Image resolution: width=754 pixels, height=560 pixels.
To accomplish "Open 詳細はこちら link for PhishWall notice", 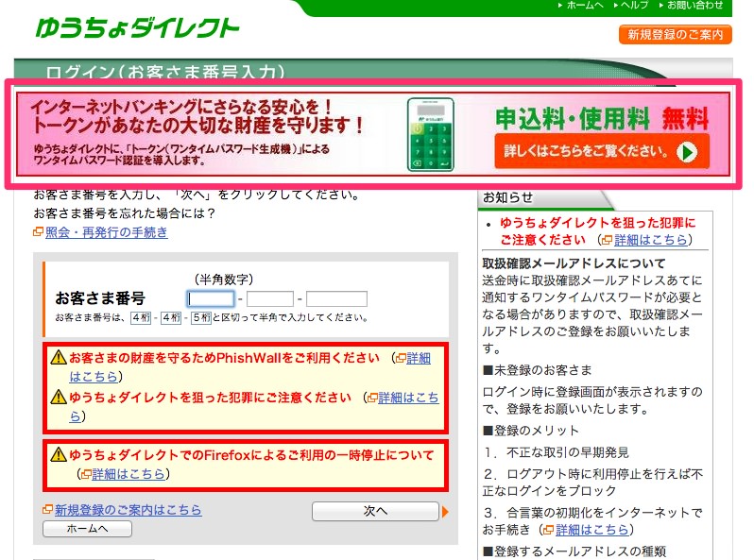I will coord(419,359).
